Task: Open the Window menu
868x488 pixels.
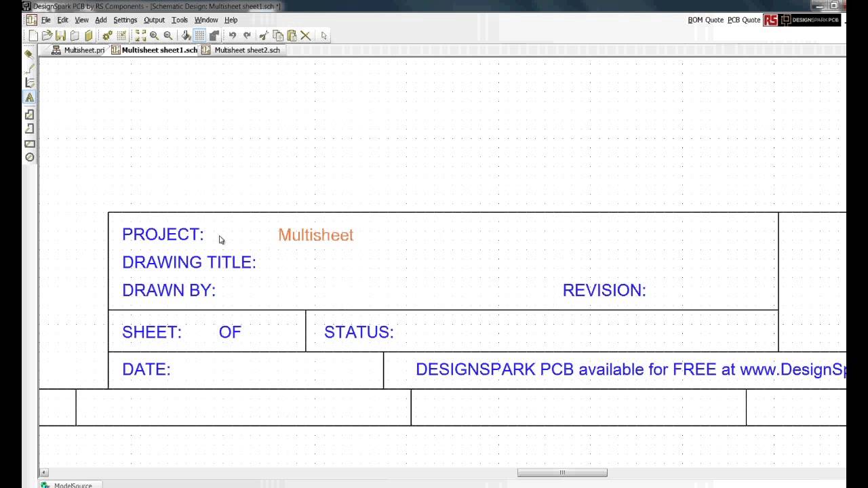Action: [206, 20]
